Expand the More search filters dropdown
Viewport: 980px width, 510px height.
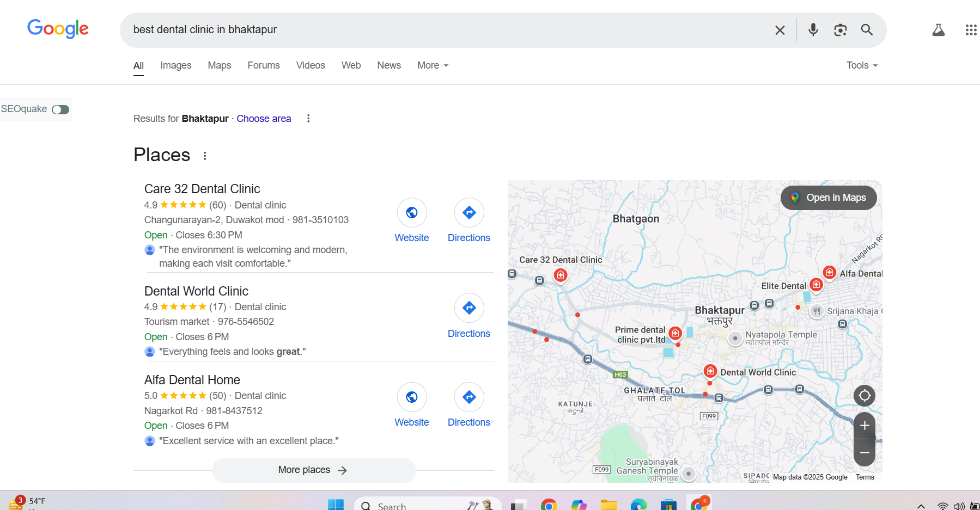pos(433,65)
